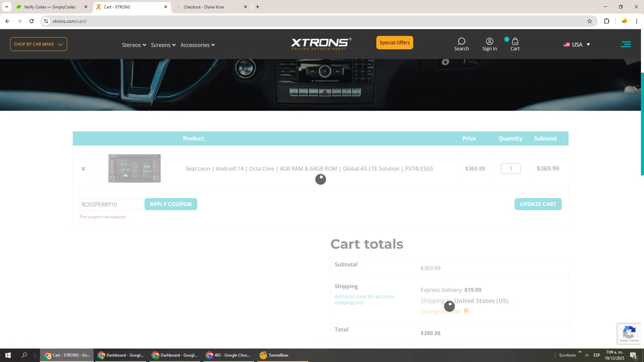This screenshot has width=644, height=362.
Task: Click the 'This coupon has expired' message
Action: pos(103,217)
